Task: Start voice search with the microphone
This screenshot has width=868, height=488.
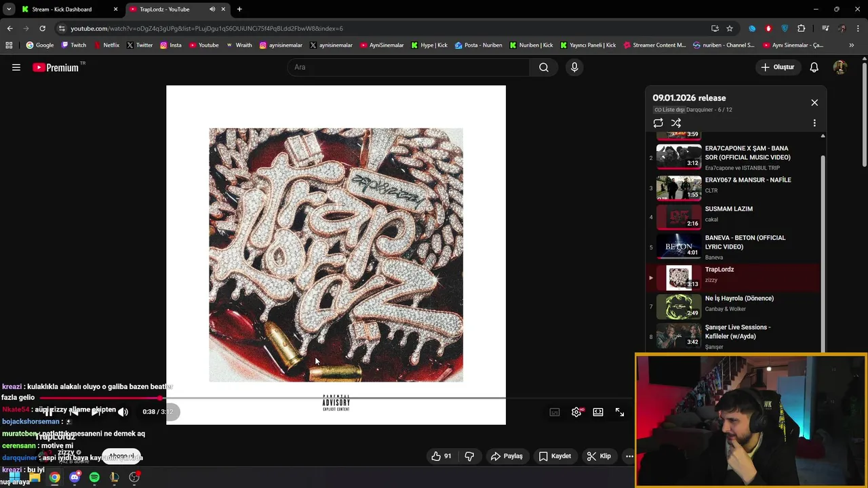Action: point(574,67)
